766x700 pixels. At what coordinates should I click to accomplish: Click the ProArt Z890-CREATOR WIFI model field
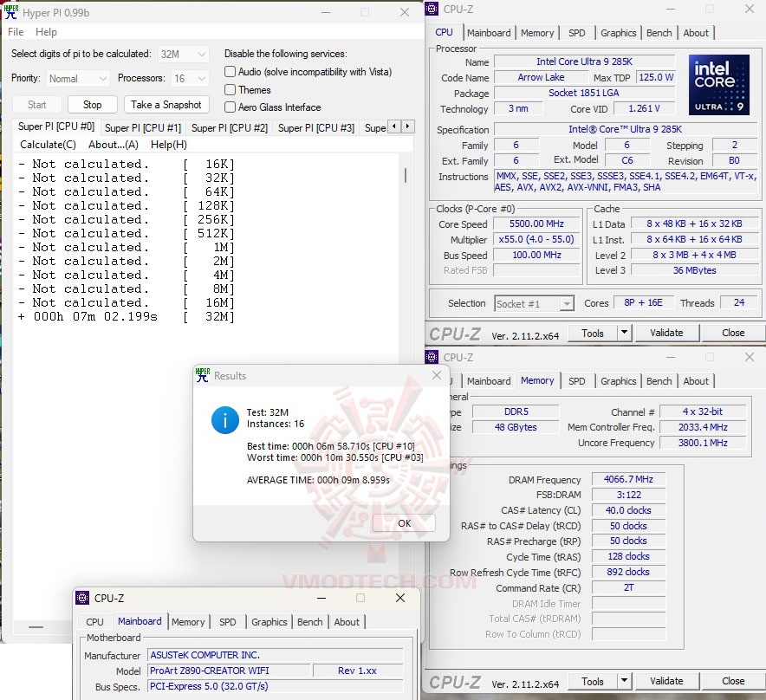pyautogui.click(x=229, y=671)
